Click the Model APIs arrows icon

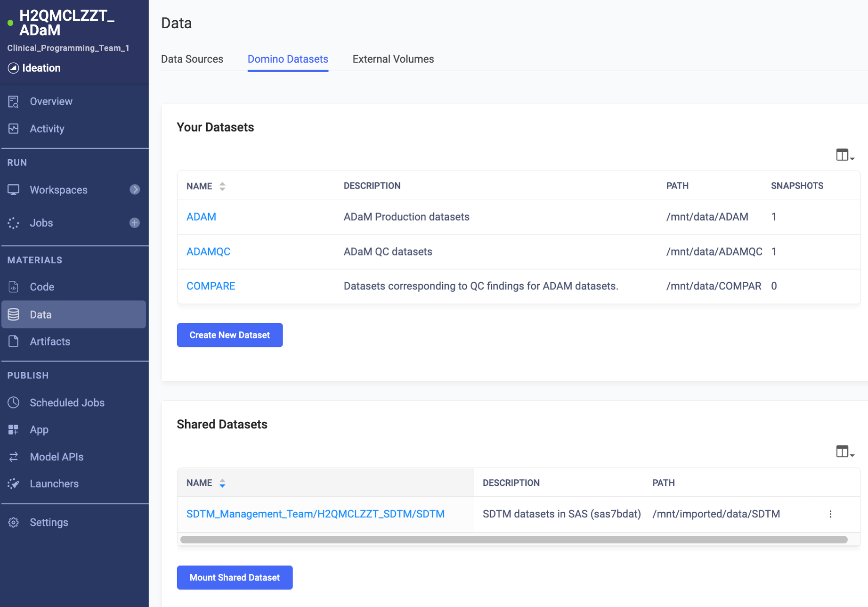[14, 457]
